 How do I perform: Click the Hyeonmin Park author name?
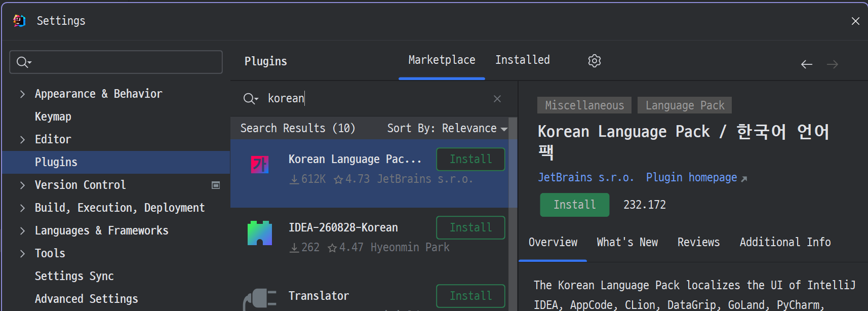(x=410, y=248)
